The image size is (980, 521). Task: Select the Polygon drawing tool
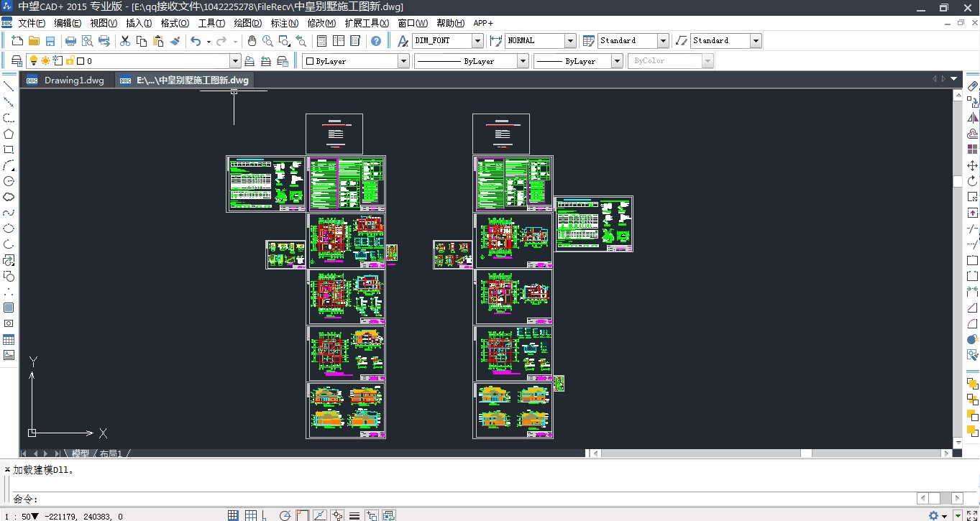click(9, 134)
